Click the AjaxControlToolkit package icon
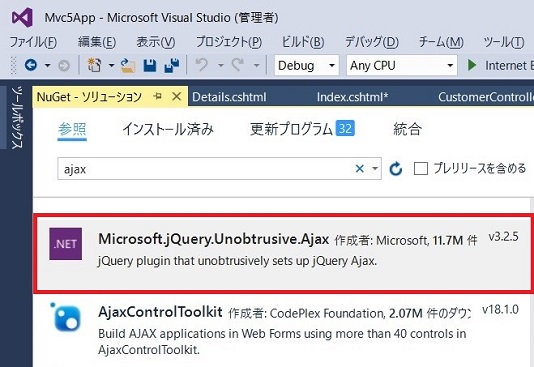This screenshot has width=534, height=367. point(65,317)
